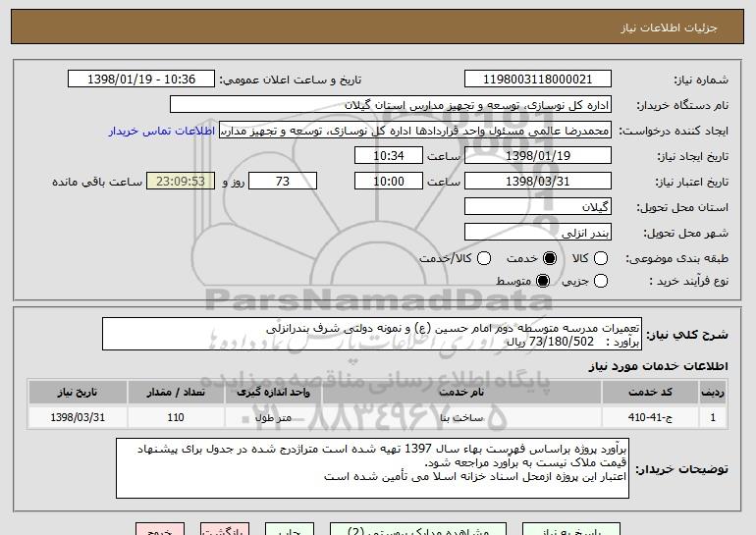The width and height of the screenshot is (756, 535).
Task: Click the پاسخ به نیاز button
Action: [x=570, y=529]
